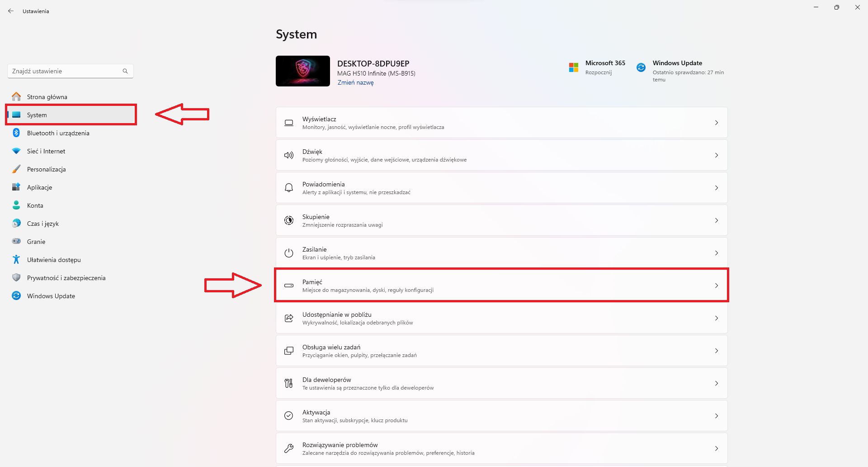Click the Zmień nazwę link
Viewport: 868px width, 467px height.
(x=355, y=83)
